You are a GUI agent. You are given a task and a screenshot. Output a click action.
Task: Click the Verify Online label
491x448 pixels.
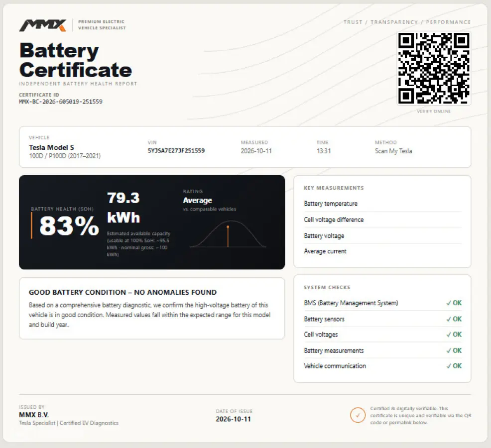(434, 111)
